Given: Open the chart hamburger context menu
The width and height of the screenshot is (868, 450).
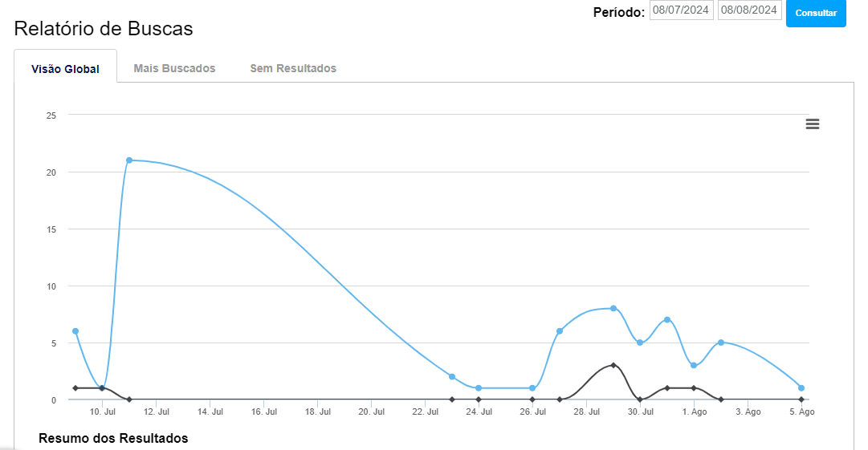Looking at the screenshot, I should [x=813, y=124].
